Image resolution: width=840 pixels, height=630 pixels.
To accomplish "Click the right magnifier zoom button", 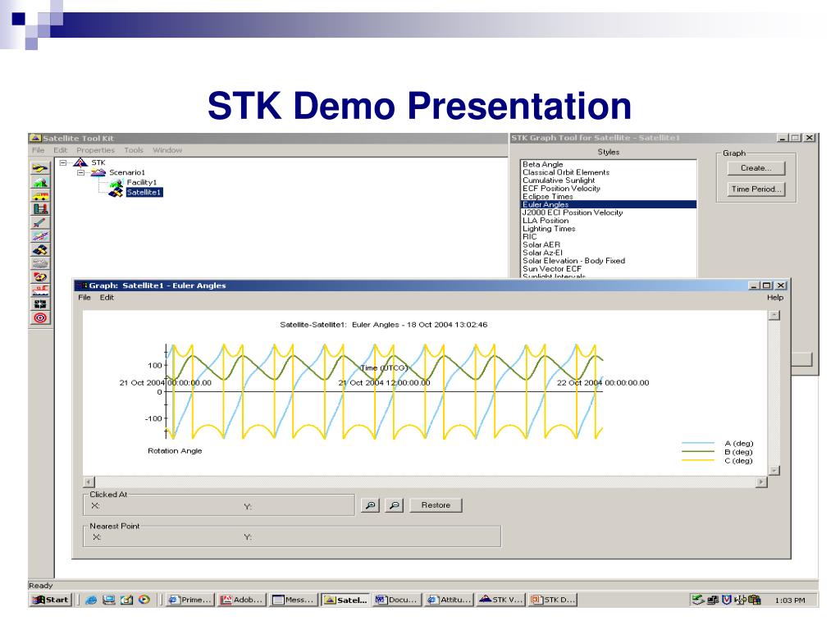I will pyautogui.click(x=395, y=505).
